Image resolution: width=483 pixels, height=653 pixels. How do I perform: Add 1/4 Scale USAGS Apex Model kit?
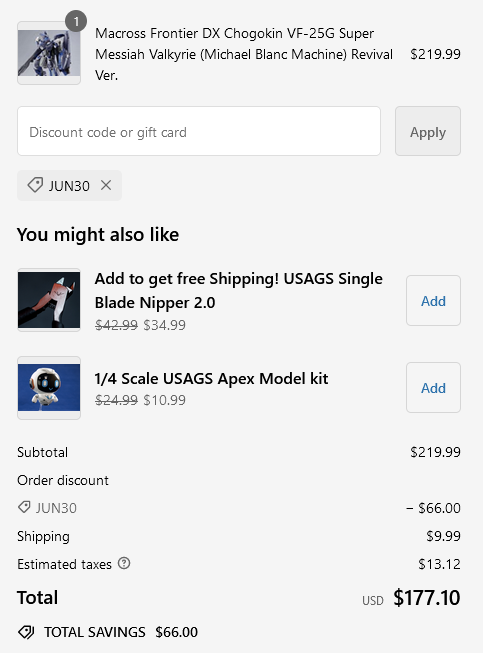tap(433, 387)
